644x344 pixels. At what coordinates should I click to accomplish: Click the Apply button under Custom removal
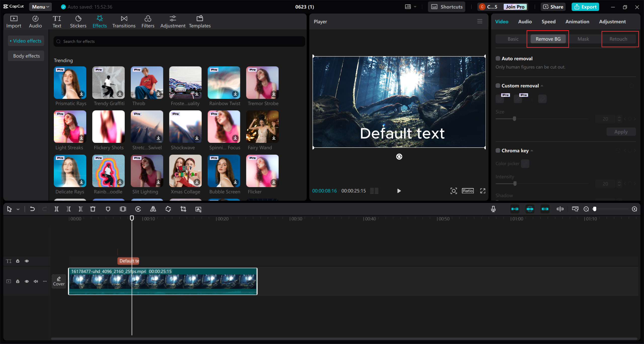(621, 132)
